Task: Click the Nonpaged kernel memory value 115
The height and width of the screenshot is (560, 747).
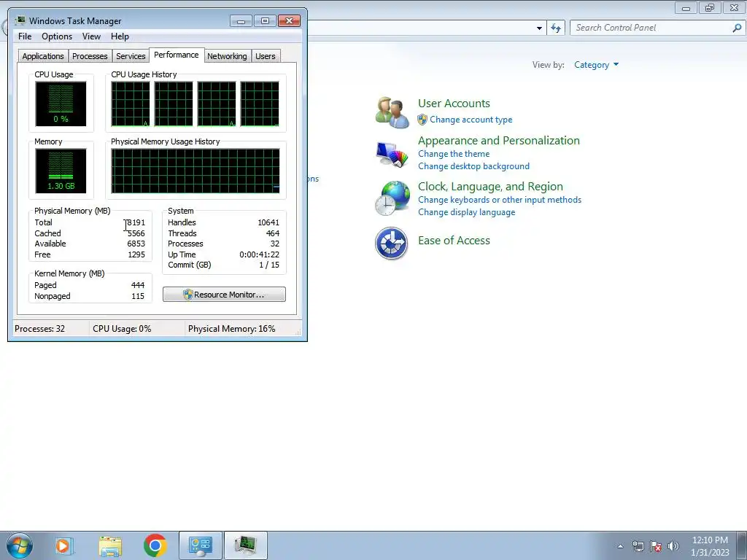Action: point(138,296)
